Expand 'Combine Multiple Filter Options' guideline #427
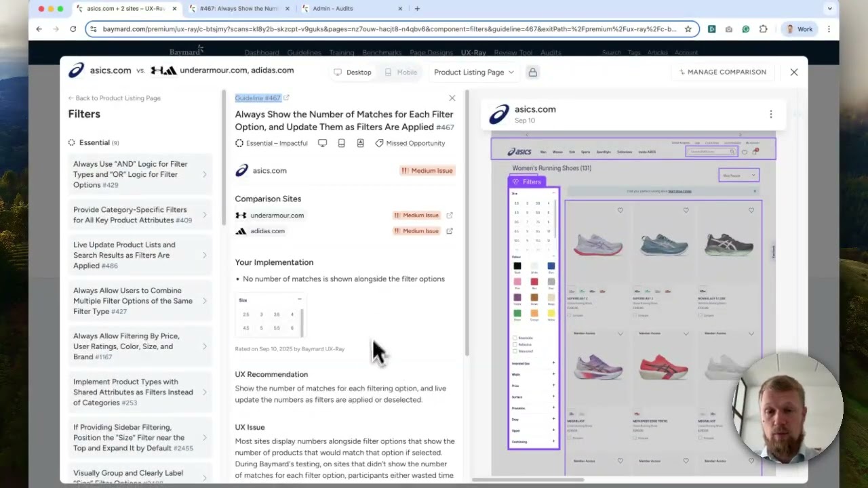This screenshot has width=868, height=488. (x=140, y=301)
